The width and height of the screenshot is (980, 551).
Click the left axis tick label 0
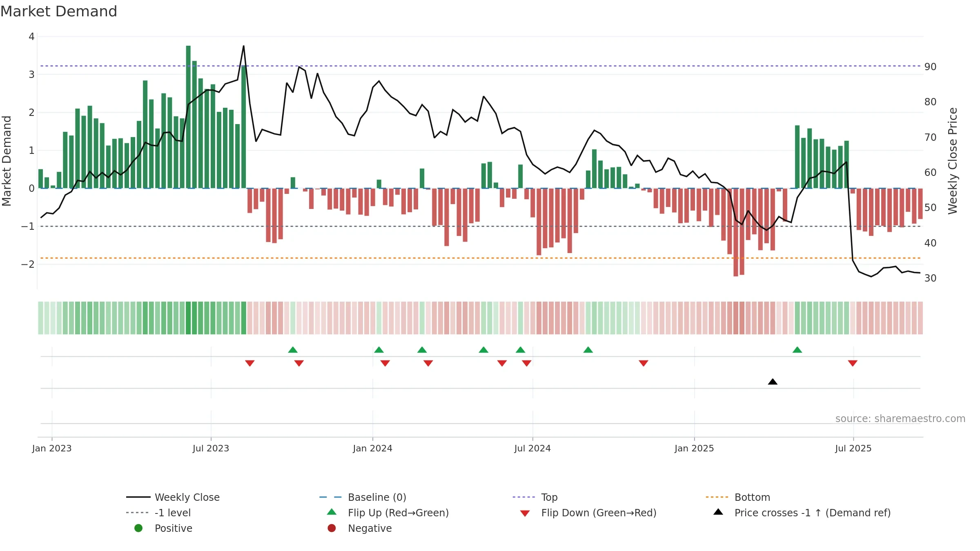(31, 189)
